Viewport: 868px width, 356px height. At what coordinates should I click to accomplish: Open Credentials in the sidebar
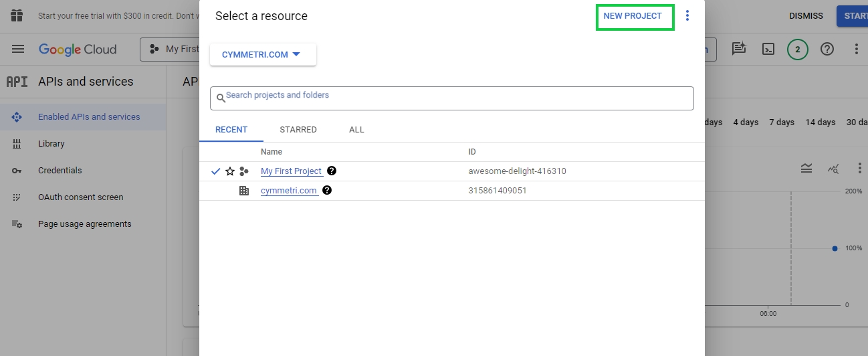click(x=60, y=171)
